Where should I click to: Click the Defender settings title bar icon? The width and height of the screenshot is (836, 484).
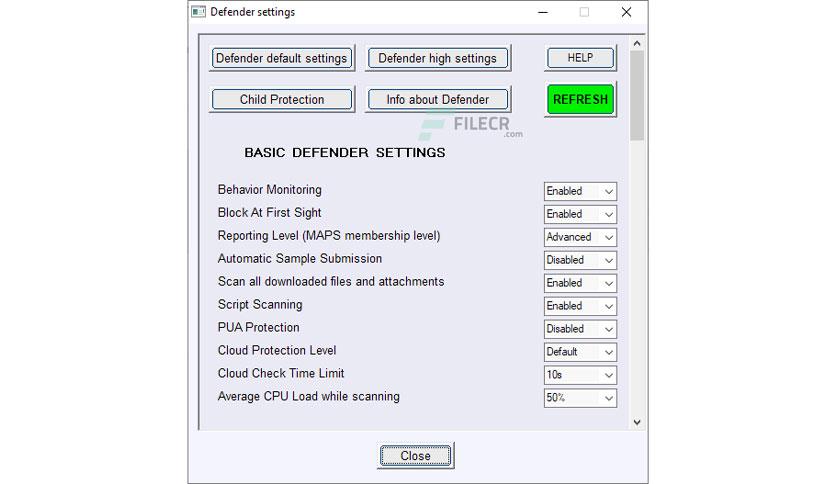point(198,12)
